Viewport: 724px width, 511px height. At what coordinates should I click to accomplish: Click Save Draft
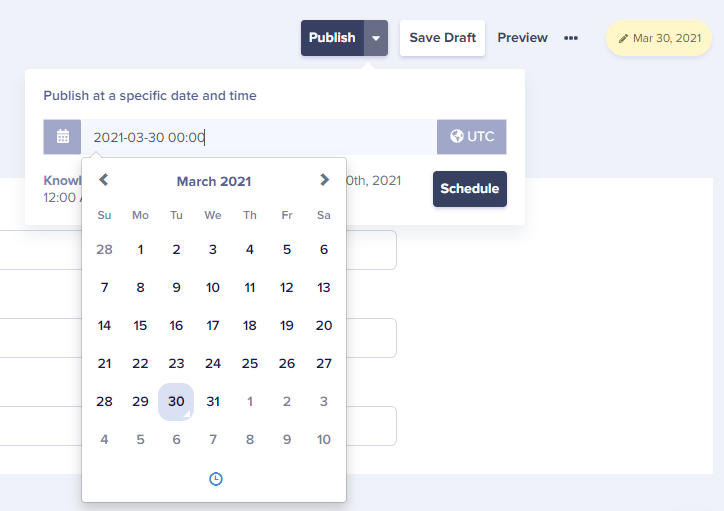(442, 38)
